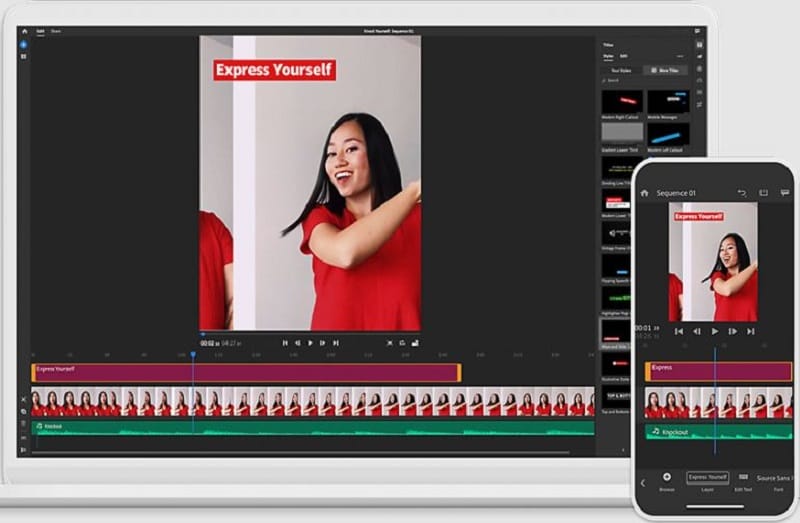Screen dimensions: 800x523
Task: Switch to the Edit workspace tab
Action: (x=40, y=31)
